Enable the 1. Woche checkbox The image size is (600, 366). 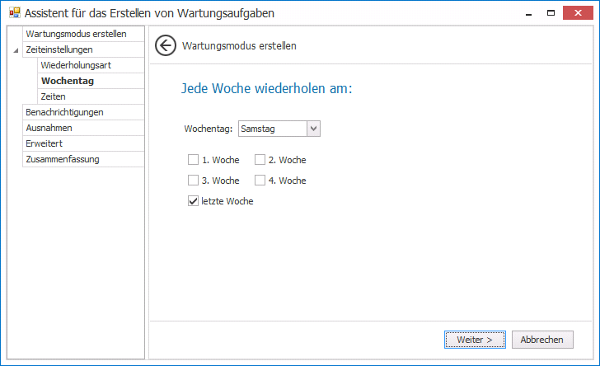coord(193,160)
